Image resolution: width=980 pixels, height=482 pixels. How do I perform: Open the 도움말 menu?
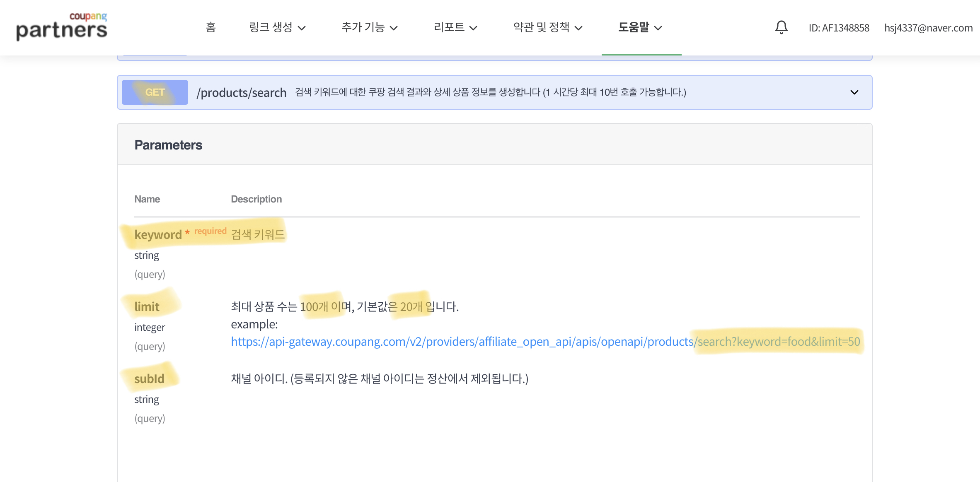640,27
